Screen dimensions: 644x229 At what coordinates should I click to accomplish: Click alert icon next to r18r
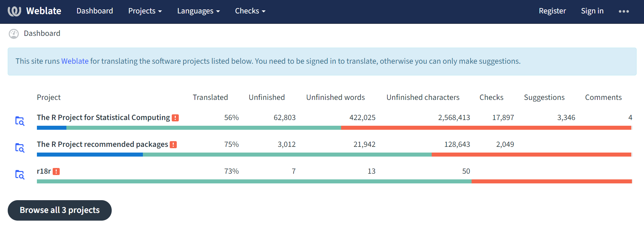pos(56,171)
